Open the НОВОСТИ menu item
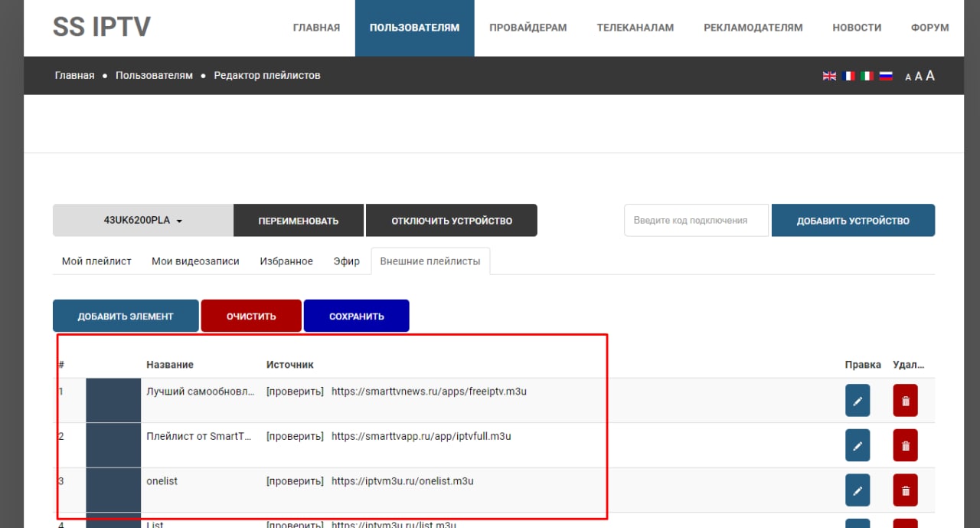 (857, 28)
